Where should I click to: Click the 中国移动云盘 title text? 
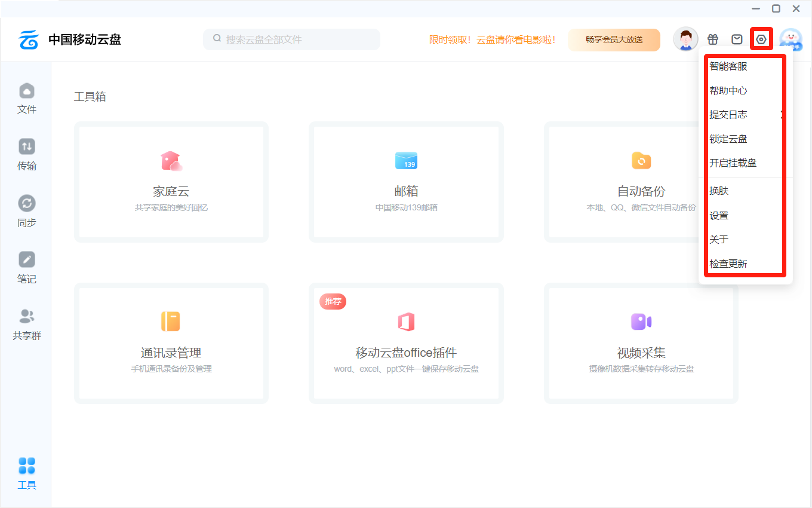pyautogui.click(x=85, y=40)
